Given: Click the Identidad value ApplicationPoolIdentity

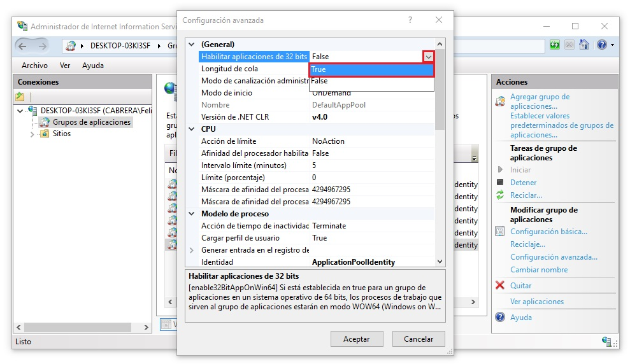Looking at the screenshot, I should [354, 262].
